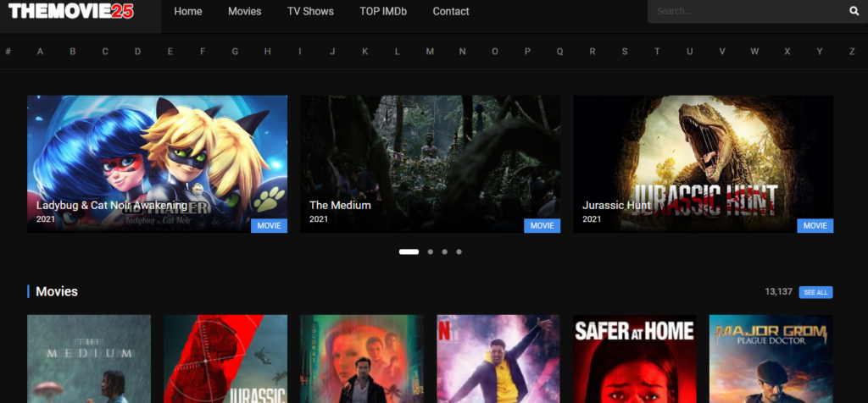This screenshot has height=403, width=868.
Task: Open the Contact page
Action: pos(451,12)
